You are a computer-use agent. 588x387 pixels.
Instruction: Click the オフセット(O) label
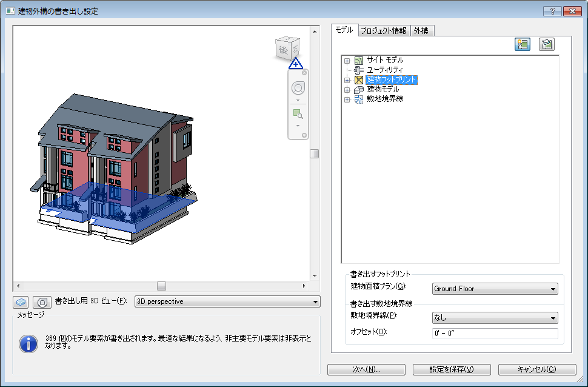(x=369, y=332)
